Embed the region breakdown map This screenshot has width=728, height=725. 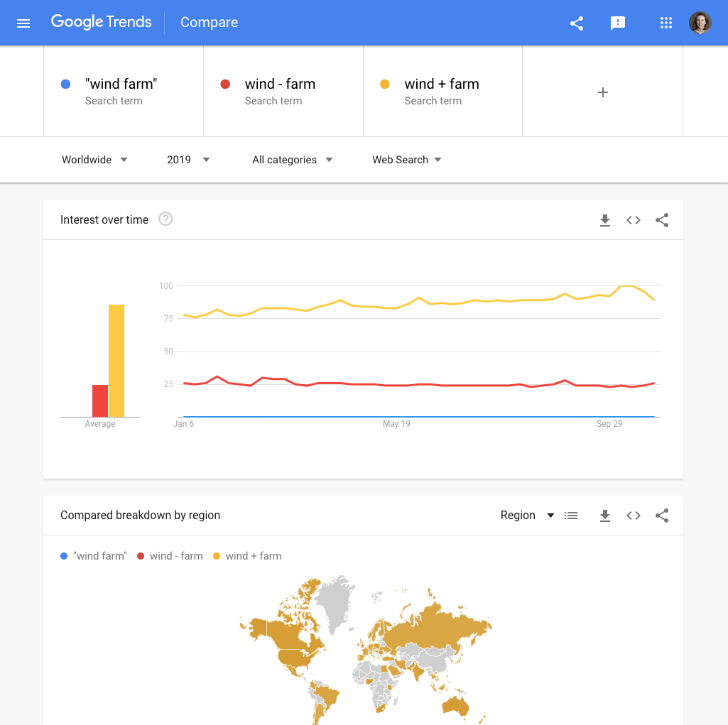tap(634, 516)
